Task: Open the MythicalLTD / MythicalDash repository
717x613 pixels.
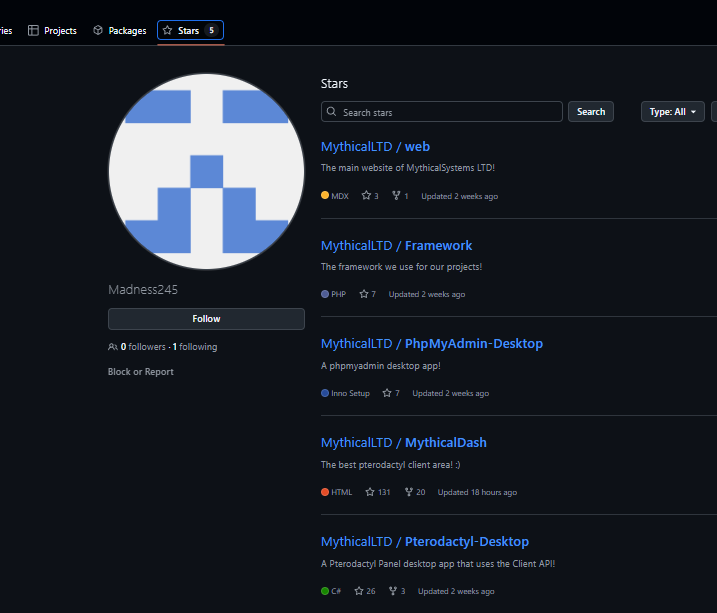Action: (404, 442)
